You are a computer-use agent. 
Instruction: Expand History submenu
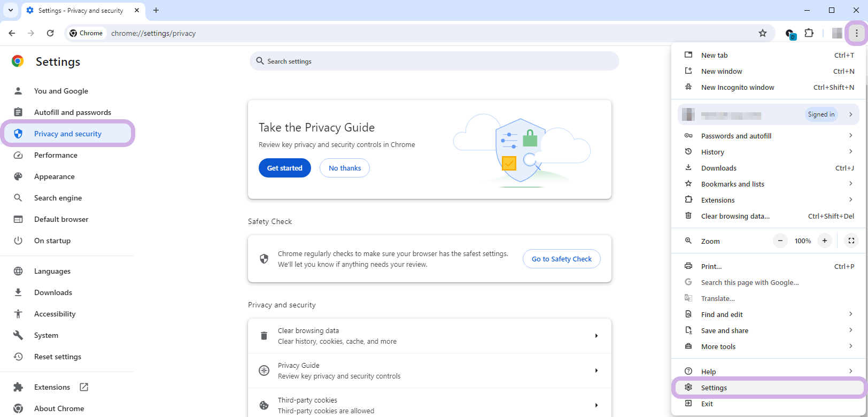[x=769, y=152]
